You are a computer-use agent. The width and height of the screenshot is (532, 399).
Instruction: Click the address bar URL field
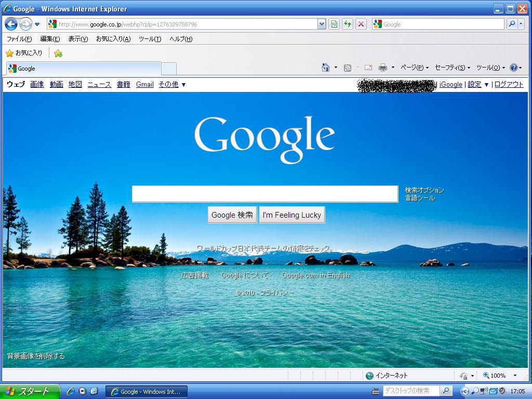(182, 24)
